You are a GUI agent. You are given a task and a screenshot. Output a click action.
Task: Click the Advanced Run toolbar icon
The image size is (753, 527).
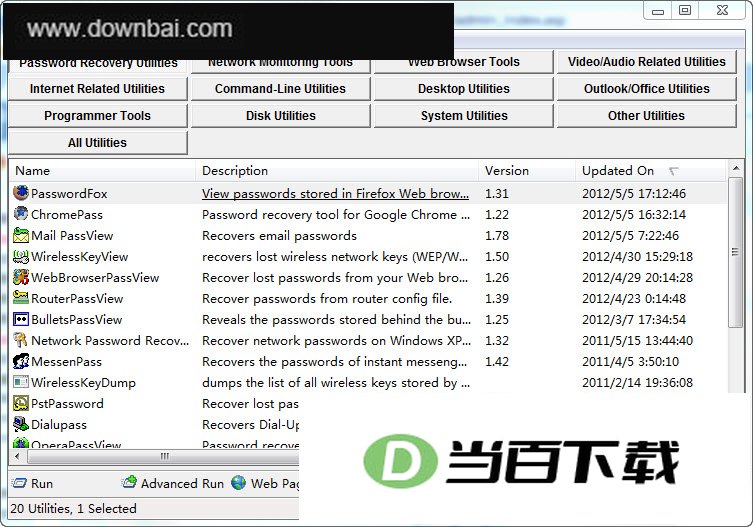(129, 482)
